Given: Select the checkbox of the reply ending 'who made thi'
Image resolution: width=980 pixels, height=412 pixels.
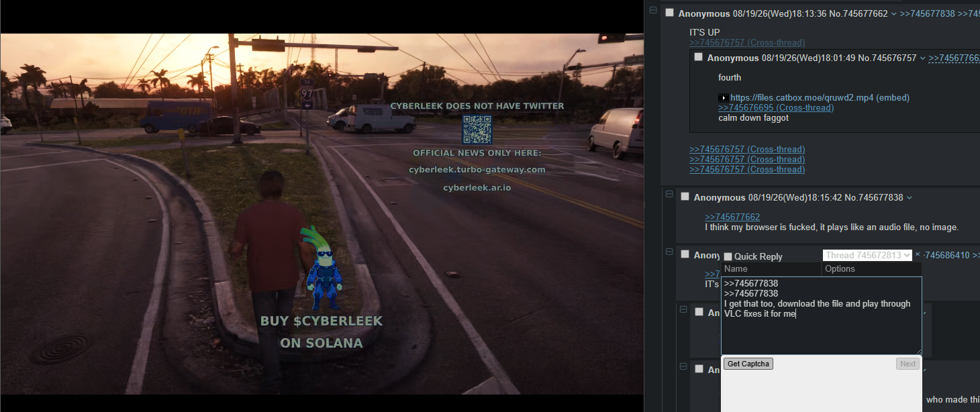Looking at the screenshot, I should [x=699, y=369].
